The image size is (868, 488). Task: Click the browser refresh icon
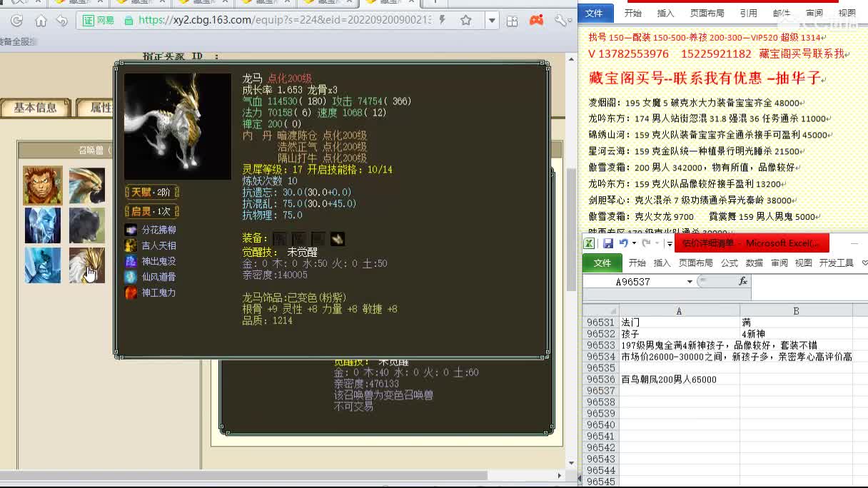coord(17,21)
